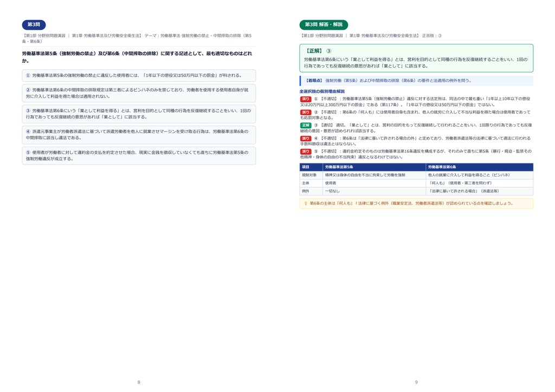Click the yellow tip text starting 第6条の主体は「何人も」
This screenshot has height=392, width=555.
pyautogui.click(x=411, y=204)
